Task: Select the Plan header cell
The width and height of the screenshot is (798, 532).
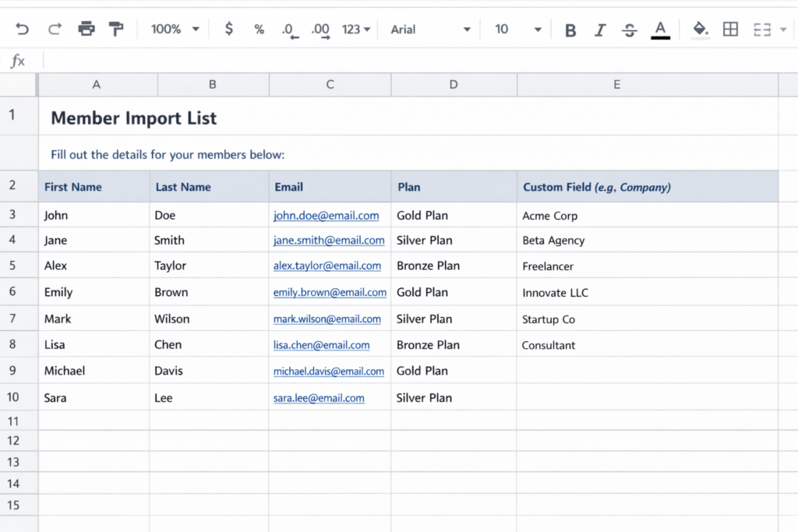Action: click(454, 187)
